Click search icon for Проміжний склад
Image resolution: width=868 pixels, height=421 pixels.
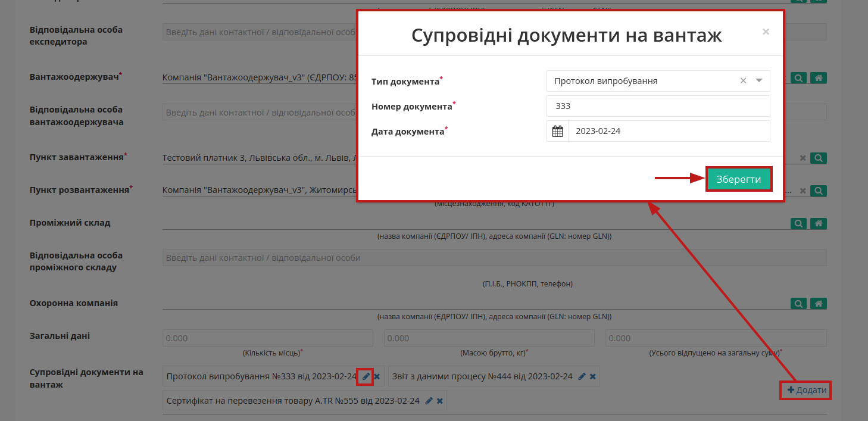click(x=799, y=223)
